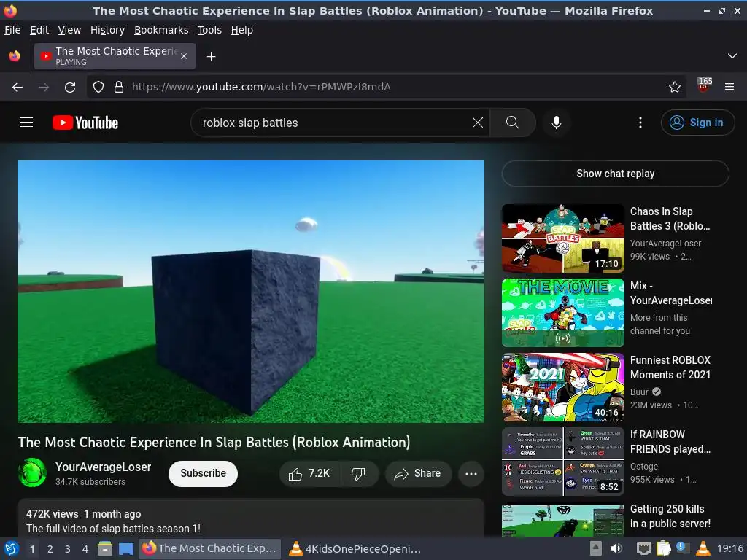Open volume control in system tray

tap(616, 548)
